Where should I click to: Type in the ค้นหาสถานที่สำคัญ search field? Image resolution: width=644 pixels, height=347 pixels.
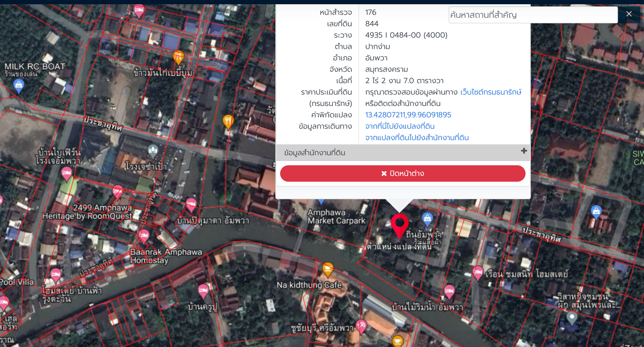[533, 15]
